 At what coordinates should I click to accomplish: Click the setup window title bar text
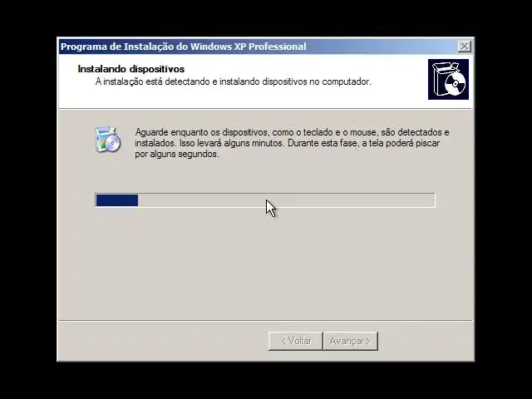[183, 47]
